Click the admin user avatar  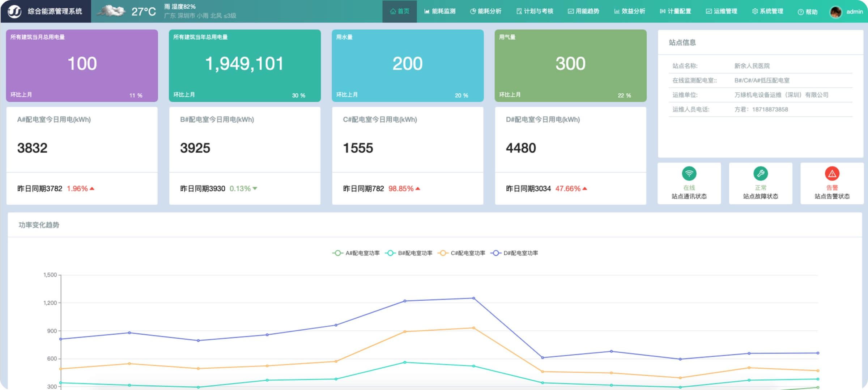(x=836, y=12)
